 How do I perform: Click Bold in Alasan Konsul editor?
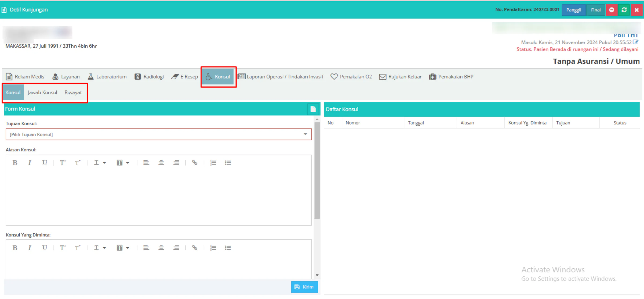pos(15,163)
